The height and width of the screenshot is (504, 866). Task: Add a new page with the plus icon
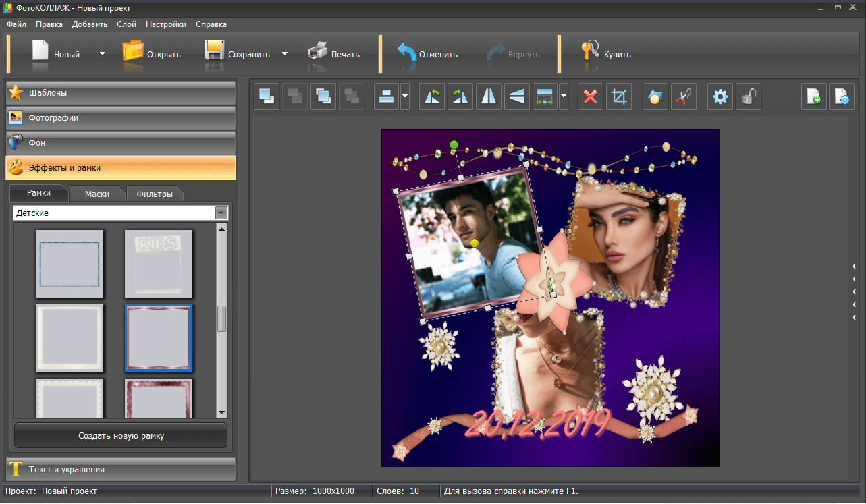tap(813, 97)
